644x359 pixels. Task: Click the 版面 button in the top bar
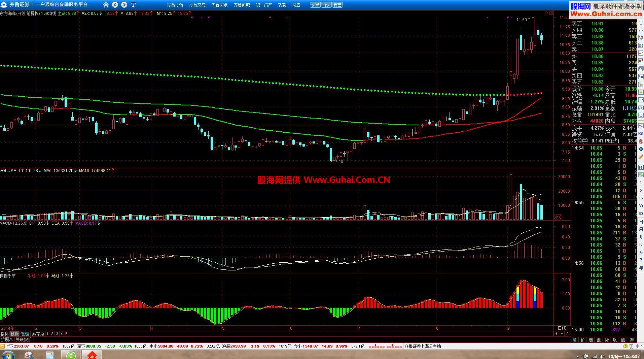337,5
